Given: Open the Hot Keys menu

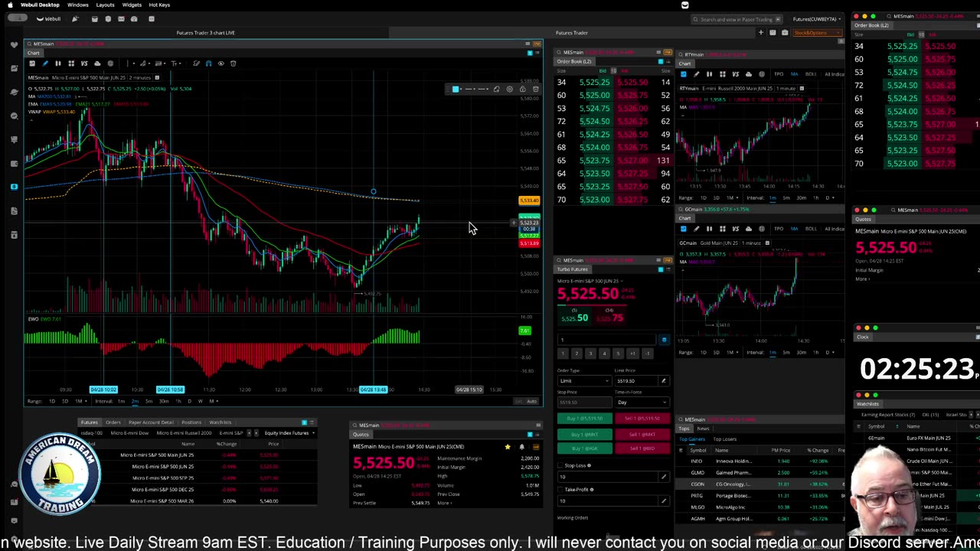Looking at the screenshot, I should (159, 5).
